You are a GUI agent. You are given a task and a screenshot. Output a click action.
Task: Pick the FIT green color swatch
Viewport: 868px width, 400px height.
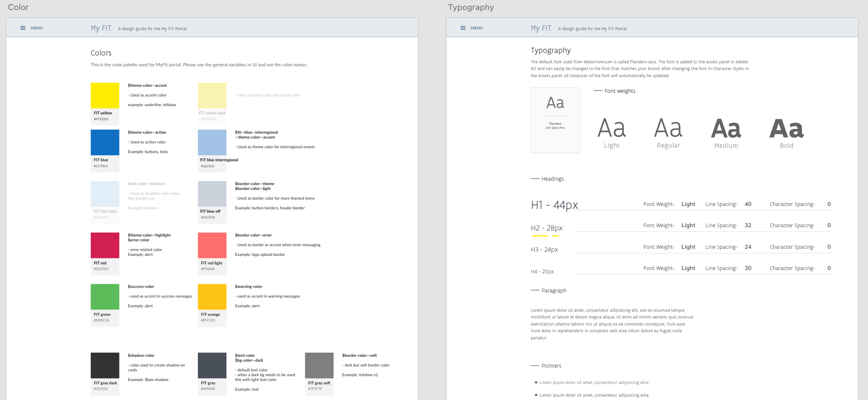point(105,296)
